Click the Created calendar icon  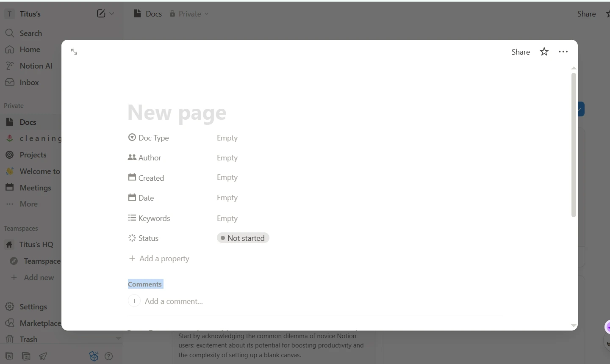(x=132, y=177)
